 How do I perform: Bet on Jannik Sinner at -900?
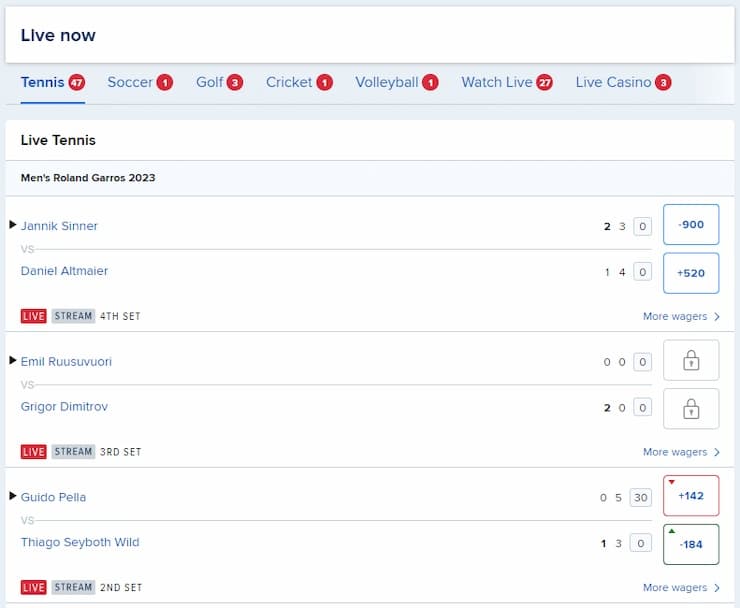click(691, 225)
